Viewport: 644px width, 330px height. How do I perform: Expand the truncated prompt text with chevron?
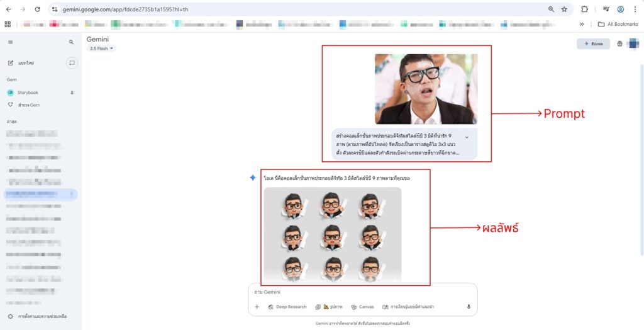click(466, 137)
